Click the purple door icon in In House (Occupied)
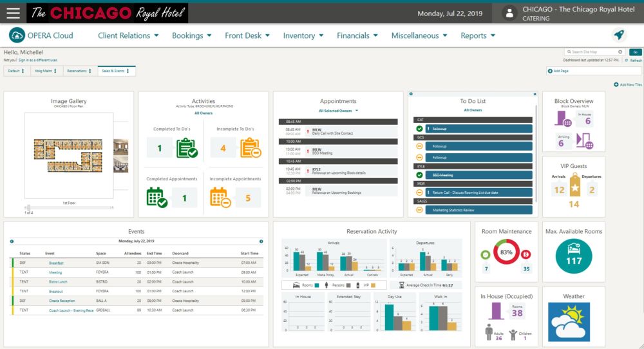 [496, 311]
